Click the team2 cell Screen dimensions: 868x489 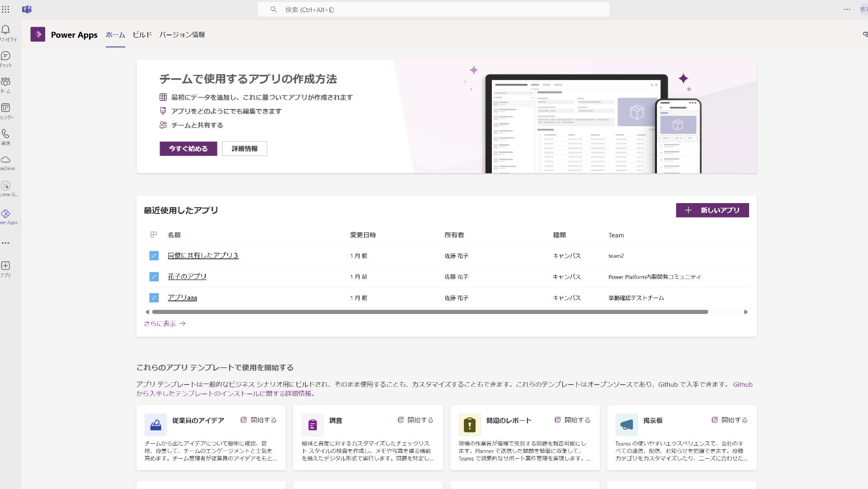pos(616,256)
